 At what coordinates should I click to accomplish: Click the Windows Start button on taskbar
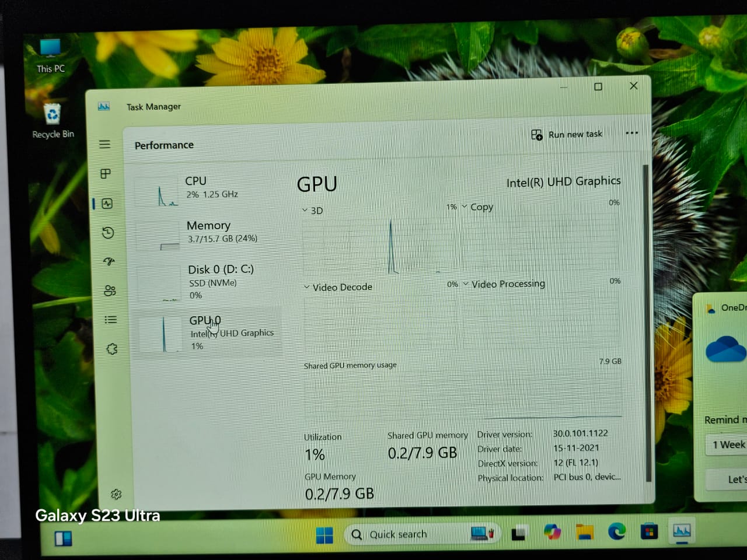pos(324,534)
